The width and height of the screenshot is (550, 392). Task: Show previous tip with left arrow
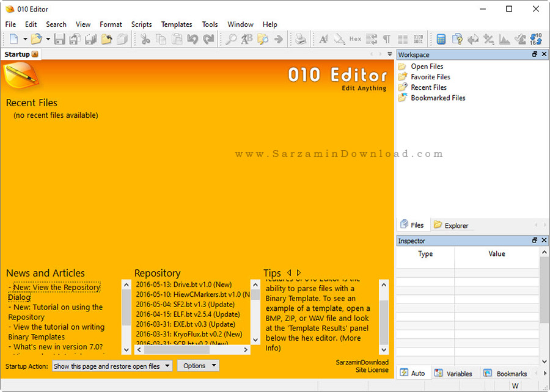[289, 272]
